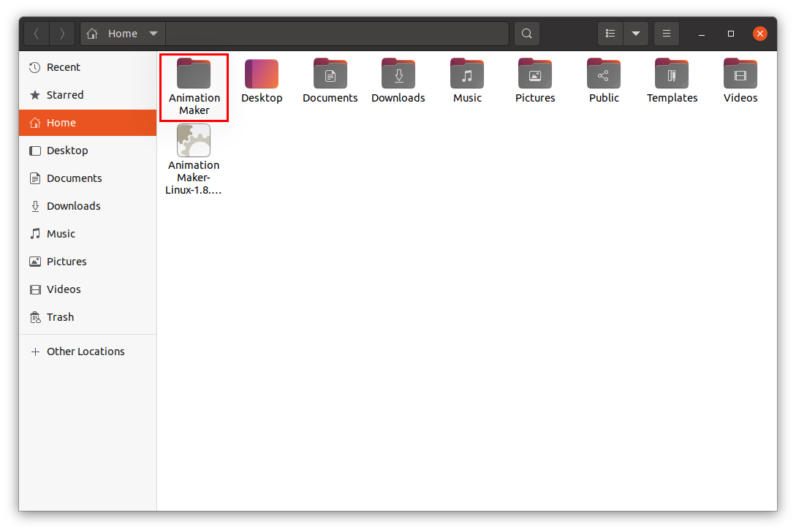Open Starred in the sidebar
Image resolution: width=796 pixels, height=532 pixels.
tap(88, 95)
